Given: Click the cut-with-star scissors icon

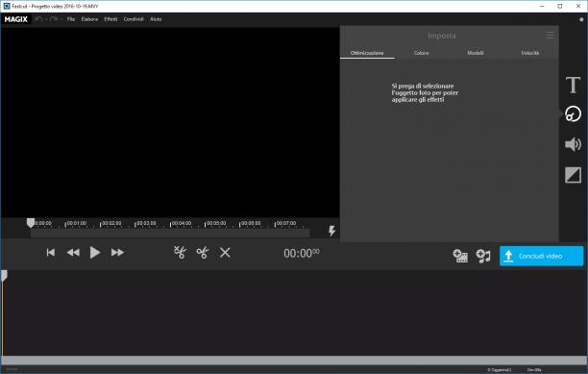Looking at the screenshot, I should click(x=180, y=253).
